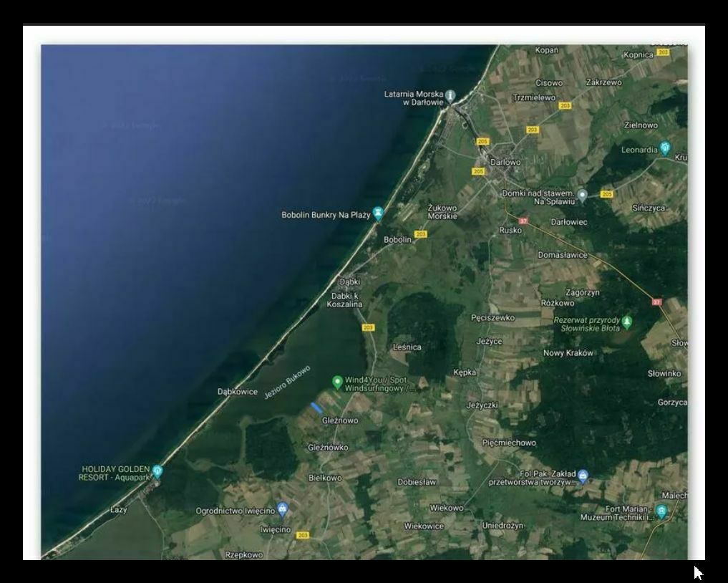Click the Holiday Golden Resort Aquapark pin
The image size is (728, 583).
point(157,471)
